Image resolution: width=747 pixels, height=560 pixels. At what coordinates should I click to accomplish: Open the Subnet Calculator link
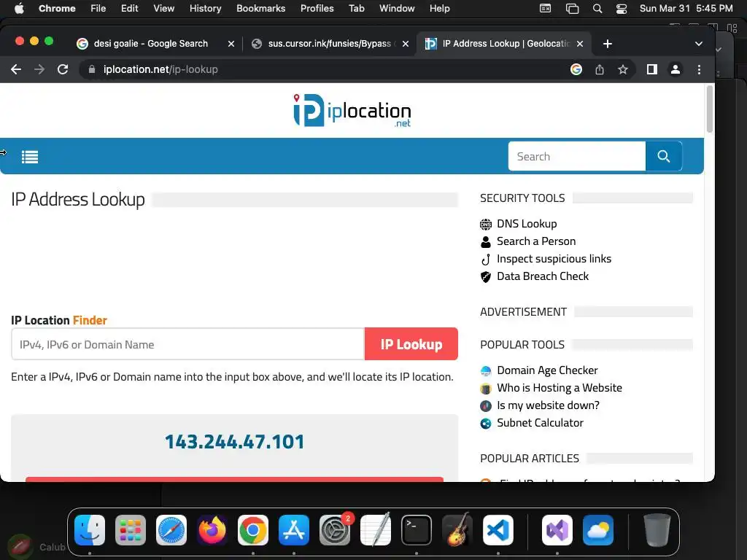pos(540,424)
